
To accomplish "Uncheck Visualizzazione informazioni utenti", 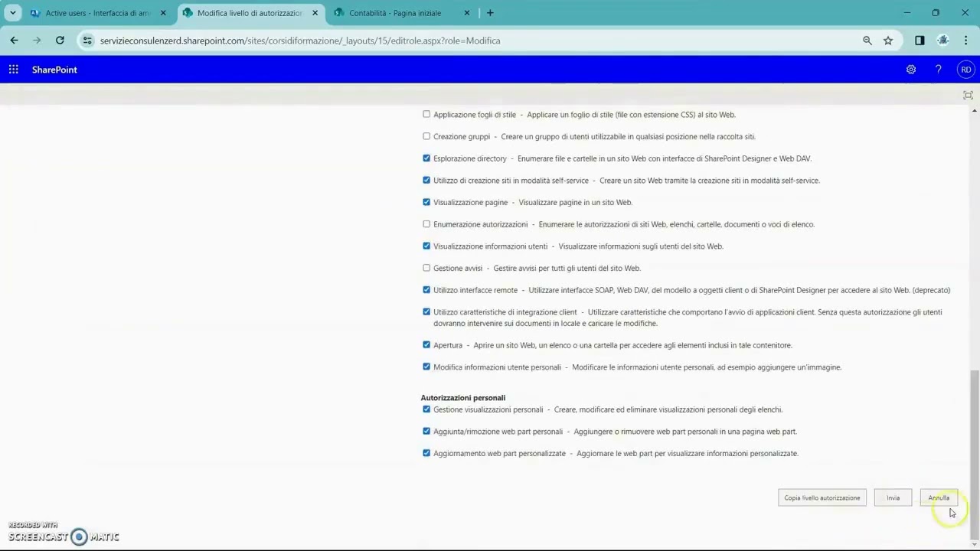I will [426, 246].
